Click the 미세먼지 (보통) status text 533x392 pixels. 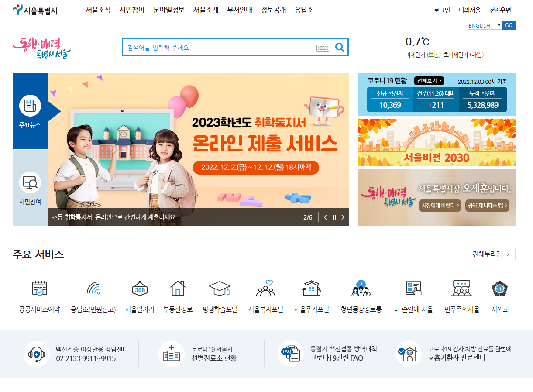(x=423, y=55)
